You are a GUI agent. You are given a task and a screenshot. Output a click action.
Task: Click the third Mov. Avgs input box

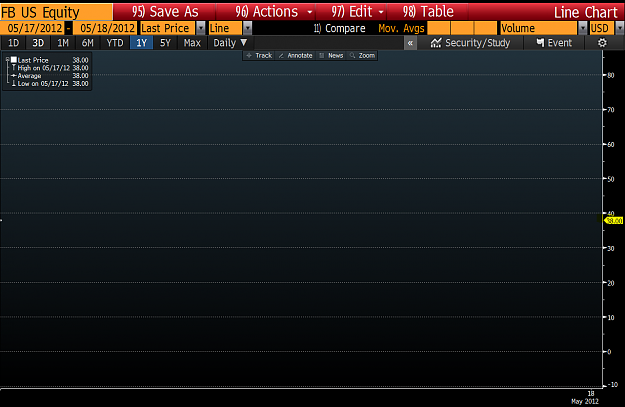pyautogui.click(x=485, y=28)
